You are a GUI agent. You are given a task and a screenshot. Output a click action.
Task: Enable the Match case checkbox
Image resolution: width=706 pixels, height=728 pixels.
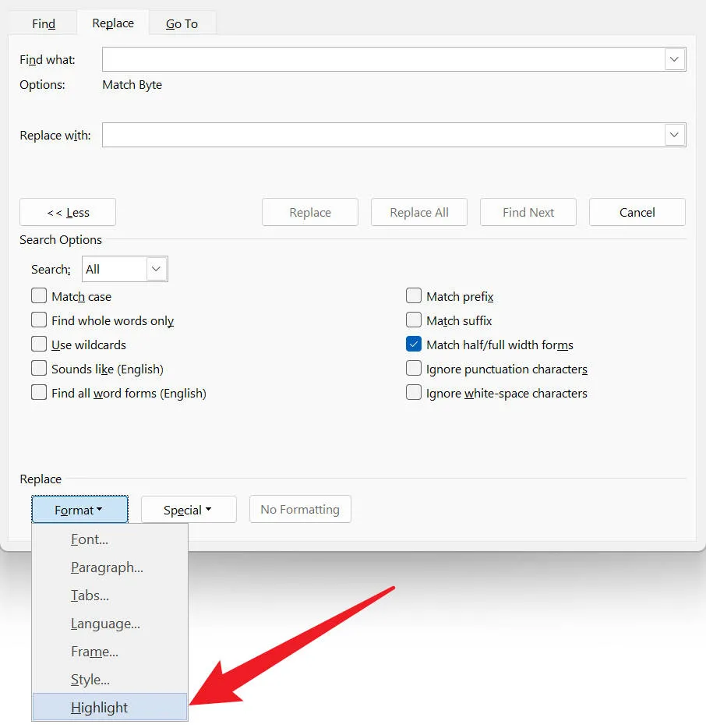coord(39,296)
